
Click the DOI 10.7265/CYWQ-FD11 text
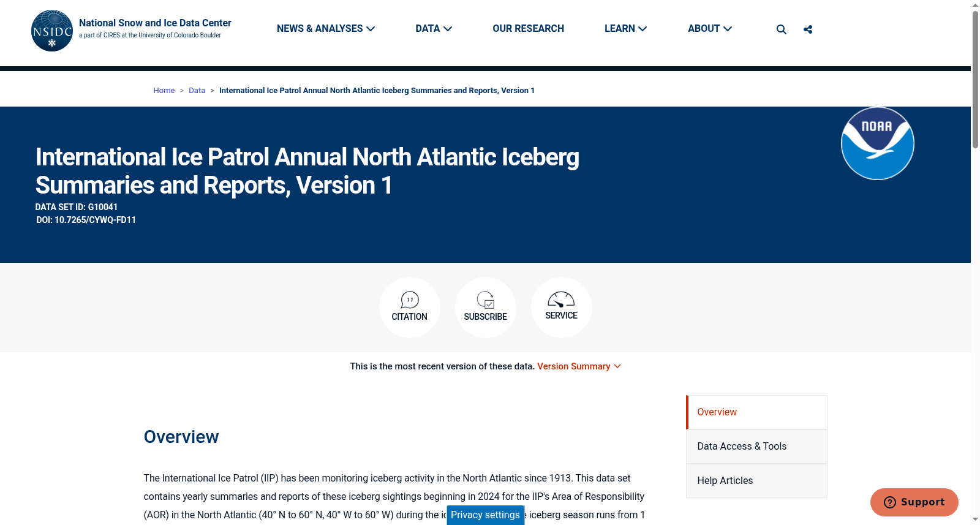tap(86, 220)
